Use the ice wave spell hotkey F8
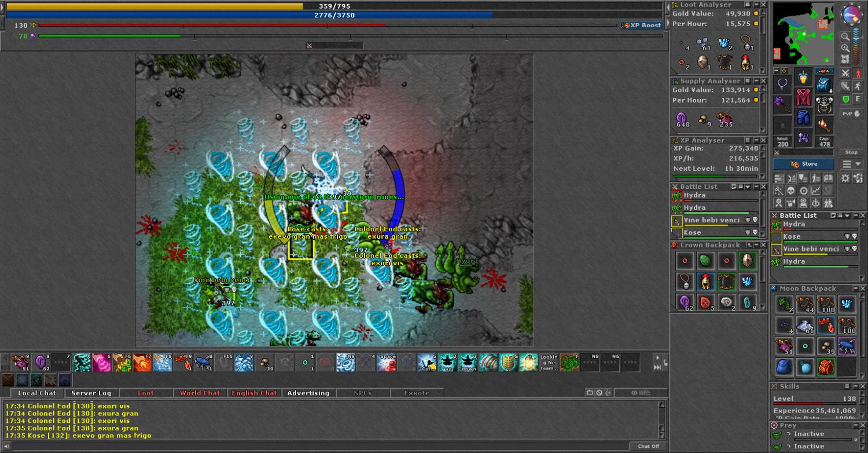This screenshot has width=868, height=453. coord(163,363)
